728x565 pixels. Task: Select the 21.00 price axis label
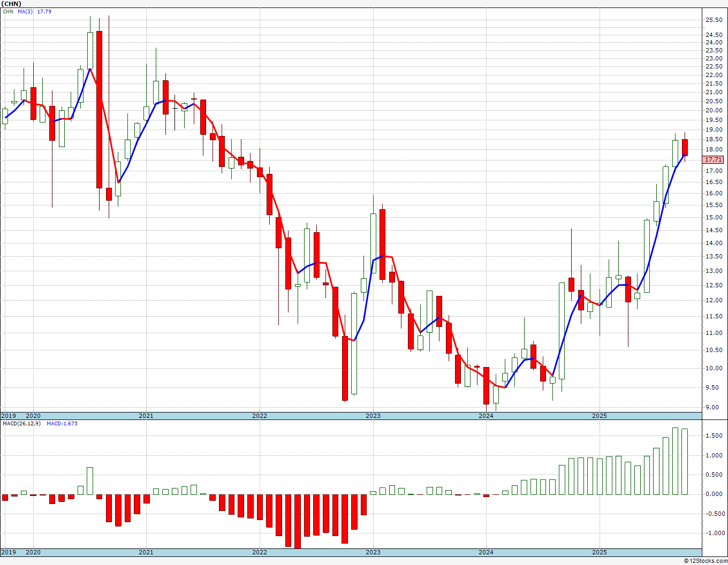point(713,93)
